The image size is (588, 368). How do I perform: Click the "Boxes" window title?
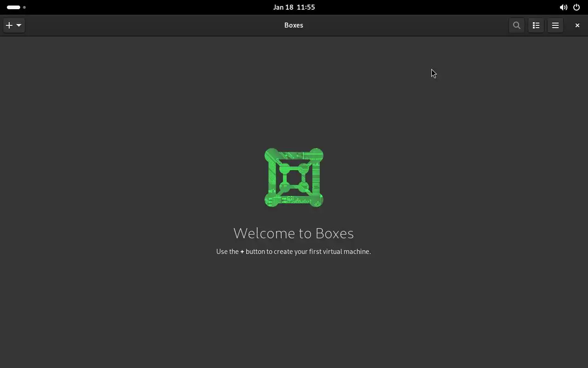294,25
